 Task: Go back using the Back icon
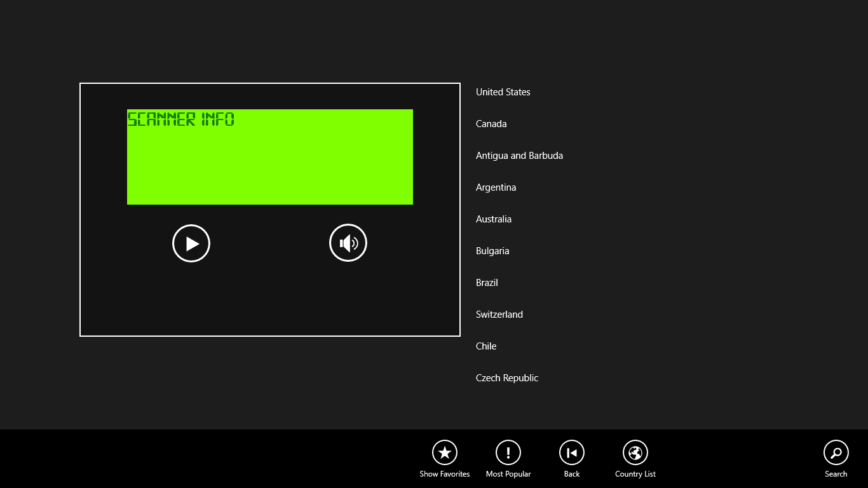coord(572,452)
